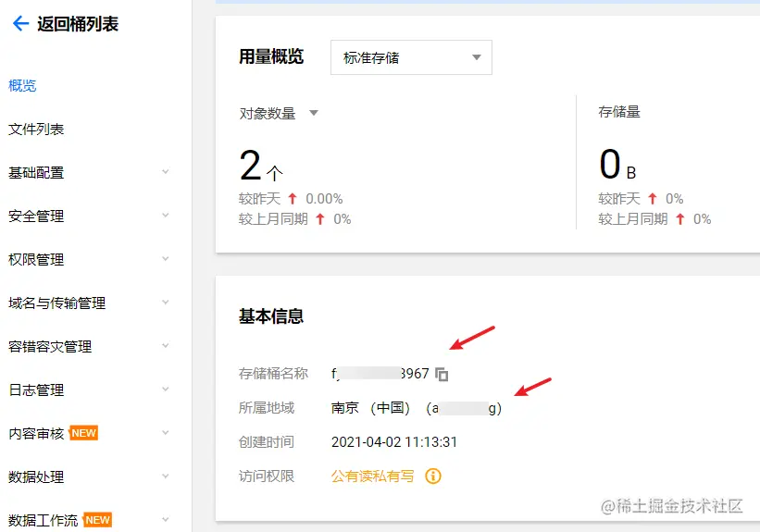This screenshot has width=760, height=532.
Task: Click the 基本信息 heading
Action: [x=271, y=316]
